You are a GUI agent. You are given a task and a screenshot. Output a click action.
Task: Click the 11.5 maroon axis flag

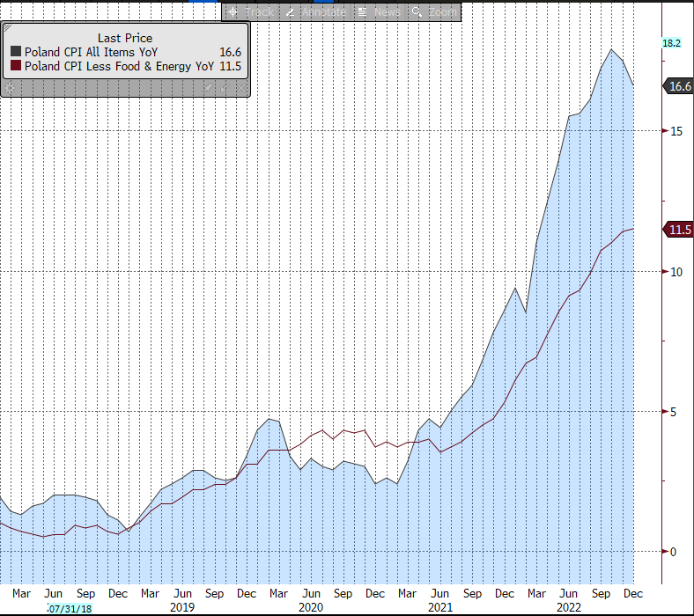point(677,230)
